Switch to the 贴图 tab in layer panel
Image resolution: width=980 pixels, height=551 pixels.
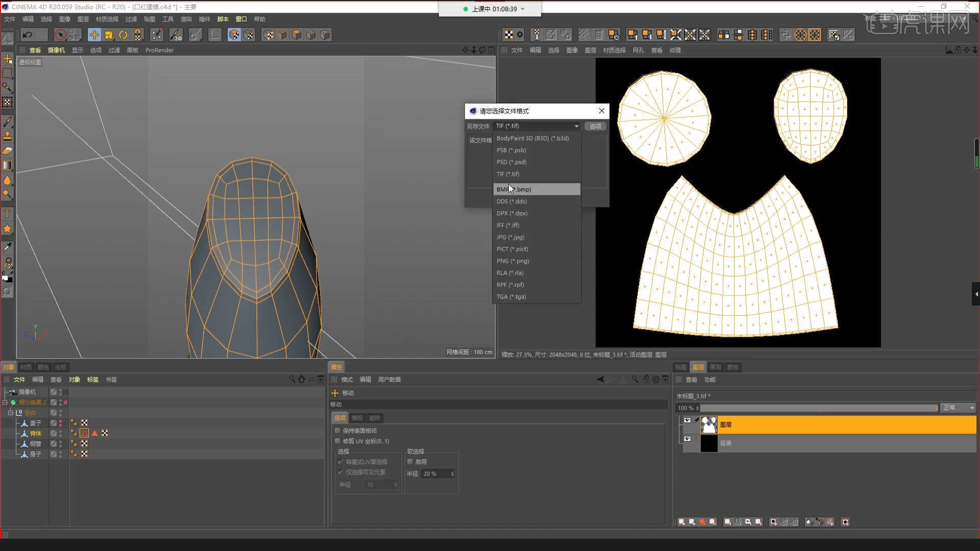coord(681,367)
